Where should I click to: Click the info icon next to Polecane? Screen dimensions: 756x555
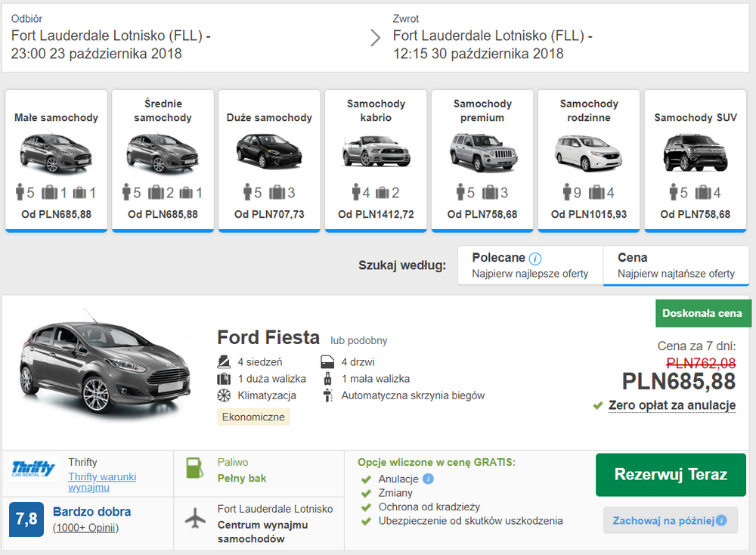pos(535,258)
